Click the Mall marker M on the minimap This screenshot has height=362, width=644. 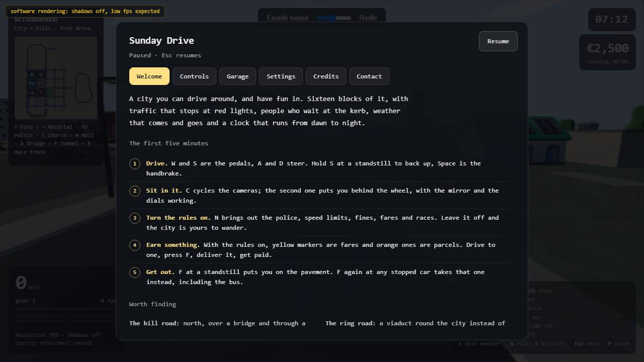(32, 75)
